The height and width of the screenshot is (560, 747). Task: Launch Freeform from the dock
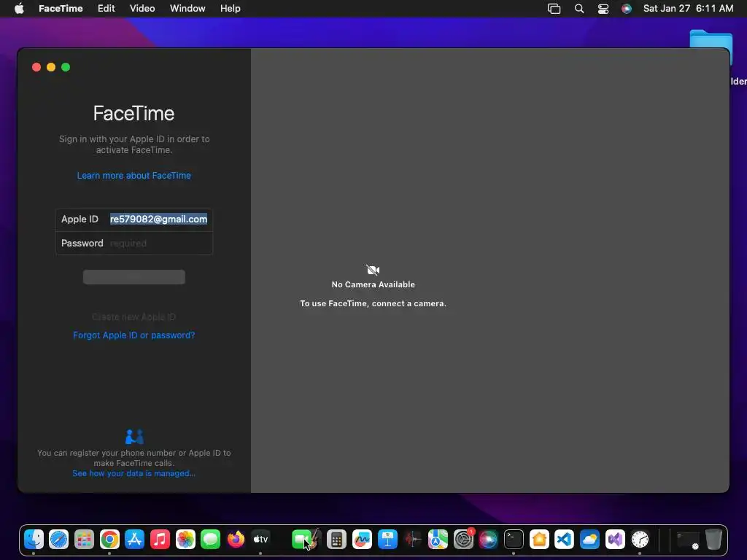pyautogui.click(x=362, y=540)
